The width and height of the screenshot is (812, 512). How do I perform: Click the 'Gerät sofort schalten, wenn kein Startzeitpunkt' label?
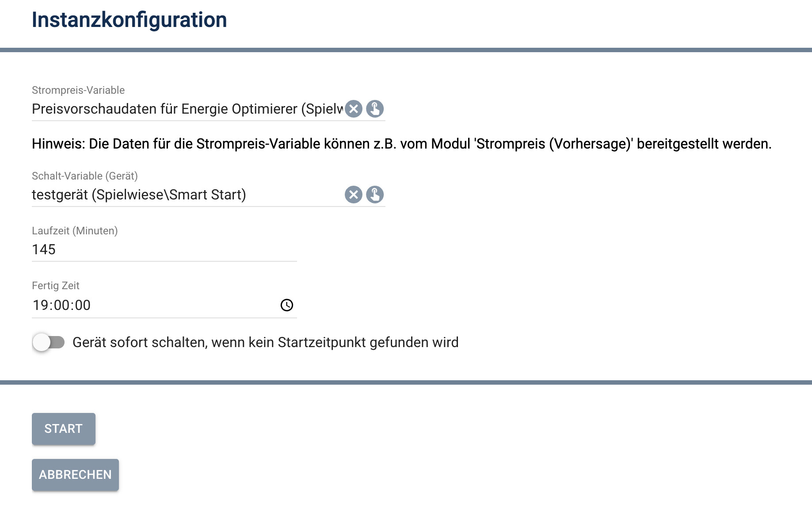[x=266, y=342]
